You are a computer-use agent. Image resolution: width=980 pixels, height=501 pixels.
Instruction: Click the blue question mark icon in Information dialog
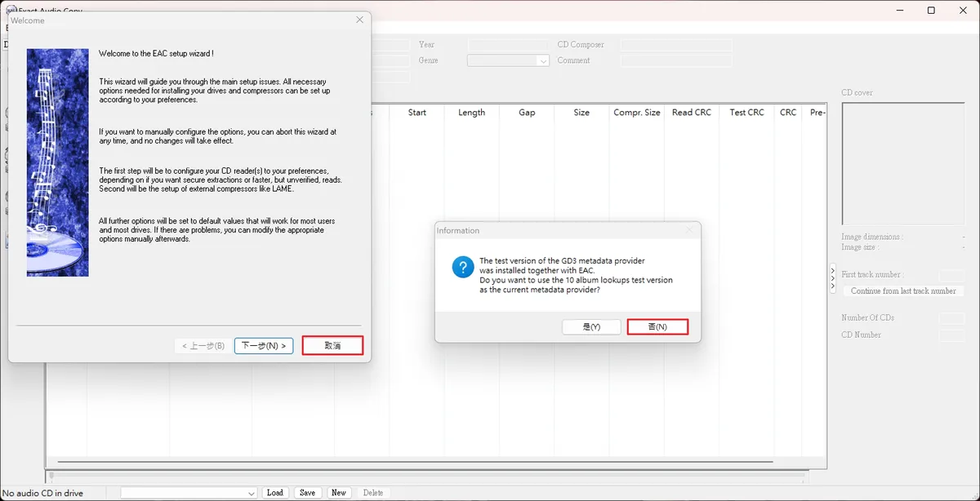click(463, 268)
